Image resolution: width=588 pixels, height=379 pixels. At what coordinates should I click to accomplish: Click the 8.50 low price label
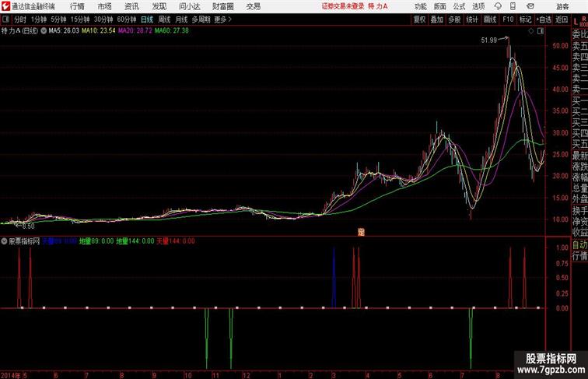click(x=28, y=226)
